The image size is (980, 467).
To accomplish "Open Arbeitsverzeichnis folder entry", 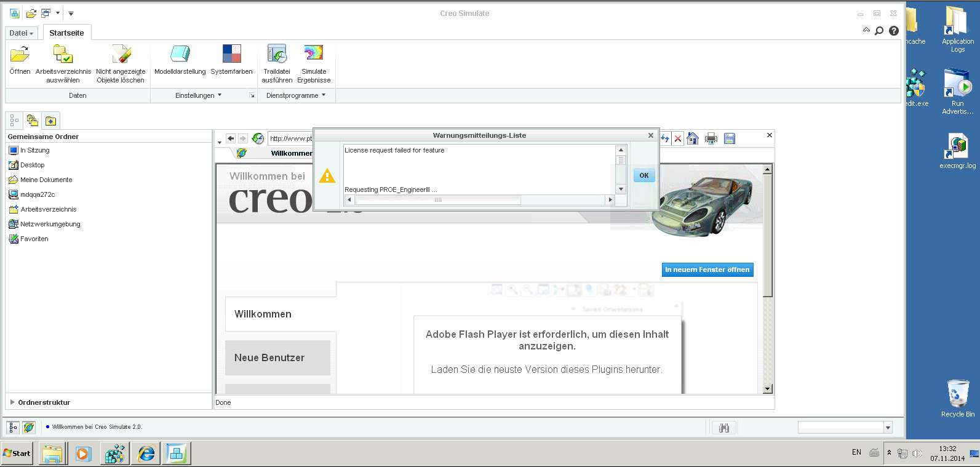I will click(x=42, y=209).
